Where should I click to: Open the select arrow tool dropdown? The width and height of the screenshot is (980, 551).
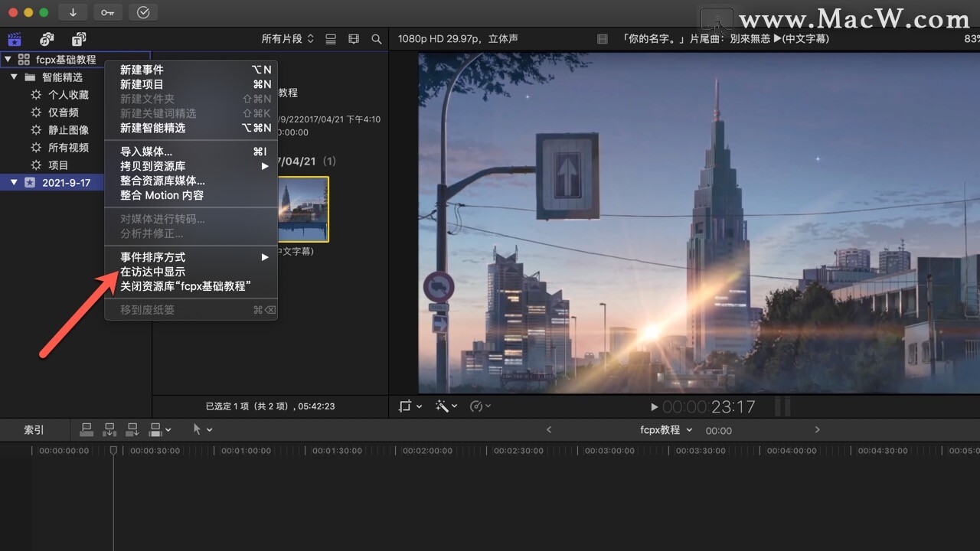(203, 430)
